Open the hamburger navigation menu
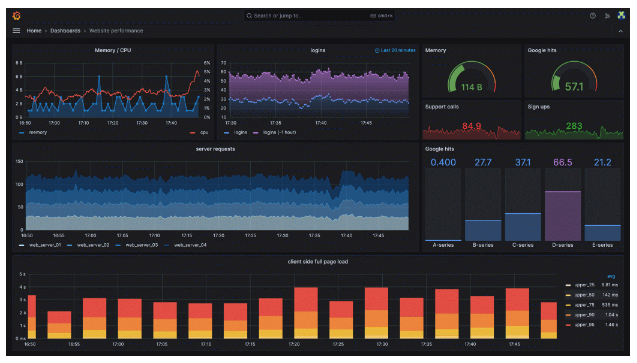The image size is (637, 363). point(16,30)
